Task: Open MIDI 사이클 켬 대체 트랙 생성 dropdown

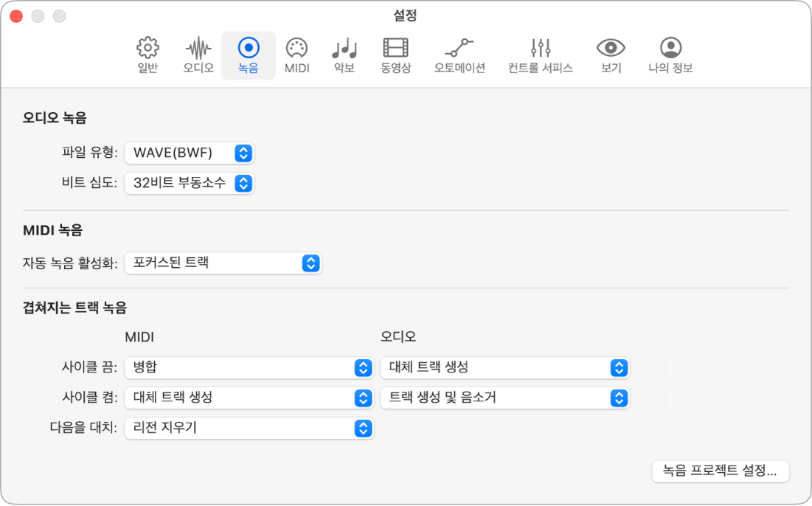Action: [249, 398]
